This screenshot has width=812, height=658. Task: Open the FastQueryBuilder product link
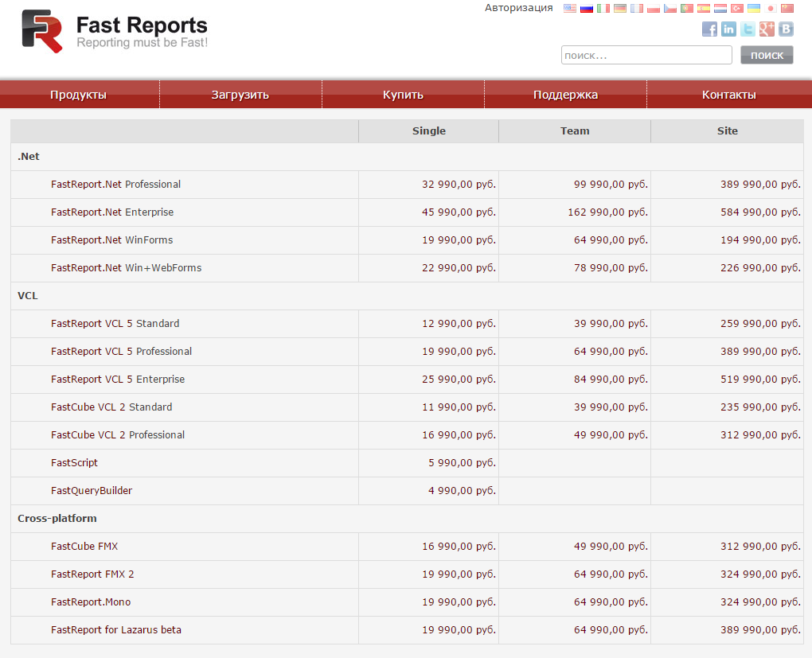pyautogui.click(x=92, y=491)
